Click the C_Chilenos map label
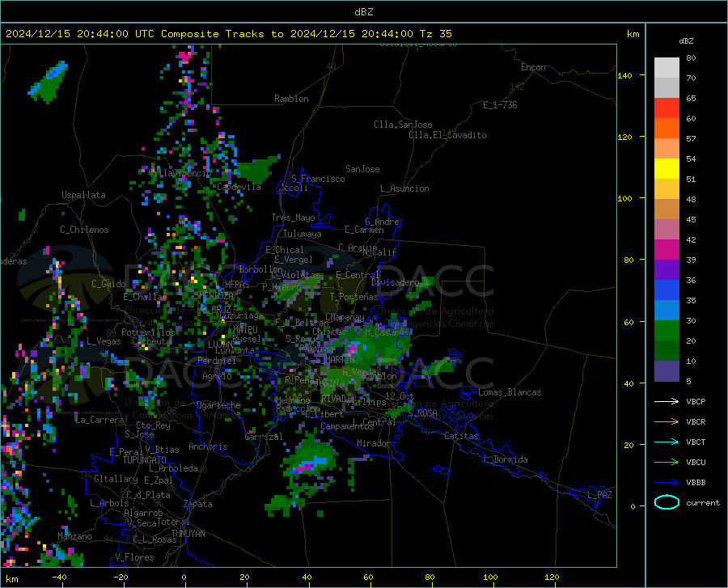Screen dimensions: 728x588 pyautogui.click(x=84, y=230)
